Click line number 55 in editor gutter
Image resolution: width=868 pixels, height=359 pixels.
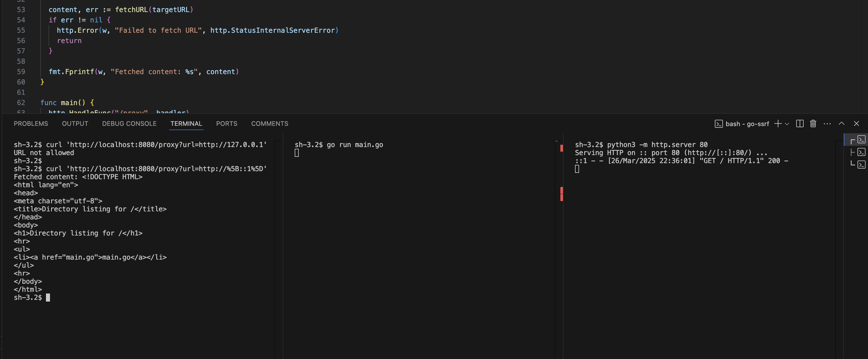click(21, 30)
